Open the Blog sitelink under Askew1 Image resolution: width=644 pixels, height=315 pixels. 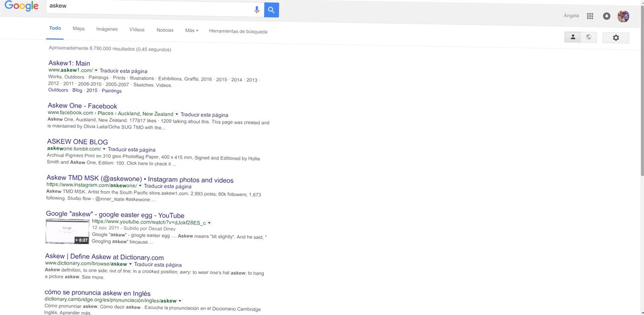click(77, 90)
